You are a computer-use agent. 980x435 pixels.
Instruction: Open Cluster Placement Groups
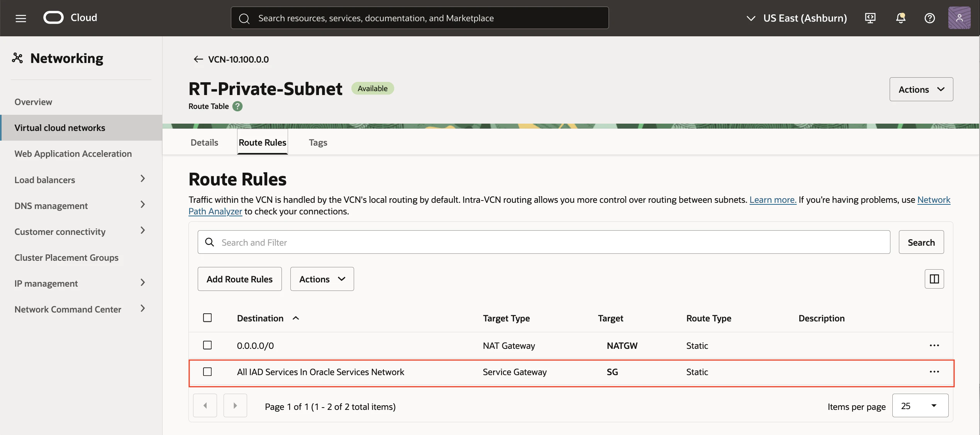coord(66,258)
